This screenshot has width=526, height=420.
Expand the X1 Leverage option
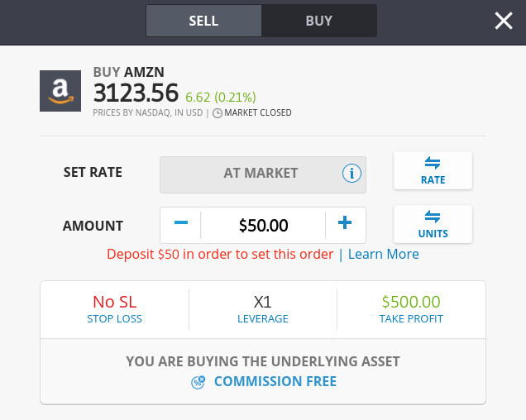tap(263, 310)
